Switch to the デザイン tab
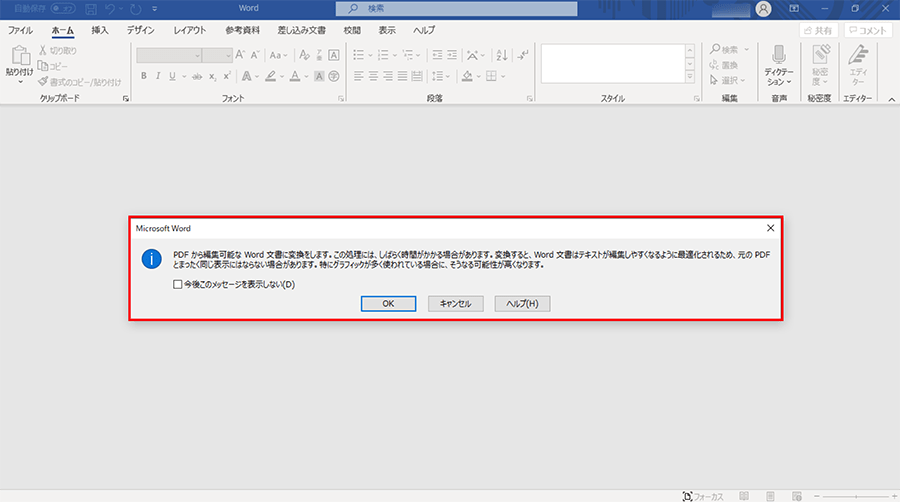Viewport: 900px width, 502px height. [141, 30]
